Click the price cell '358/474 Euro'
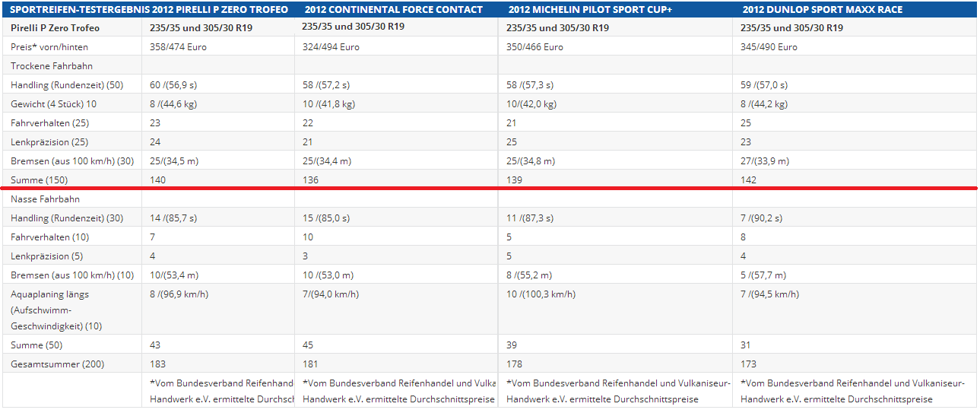980x413 pixels. coord(179,47)
